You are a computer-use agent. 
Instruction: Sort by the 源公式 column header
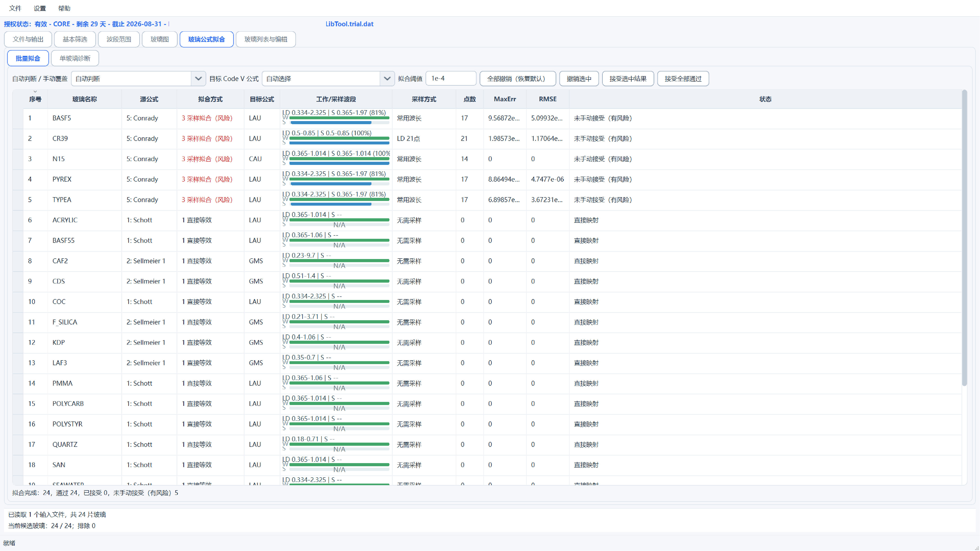coord(149,99)
